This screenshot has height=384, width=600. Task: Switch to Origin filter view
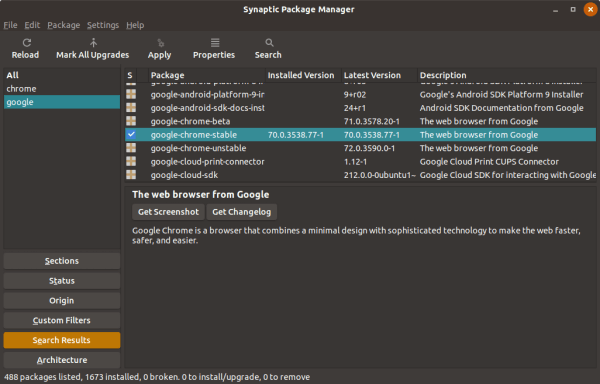(62, 301)
